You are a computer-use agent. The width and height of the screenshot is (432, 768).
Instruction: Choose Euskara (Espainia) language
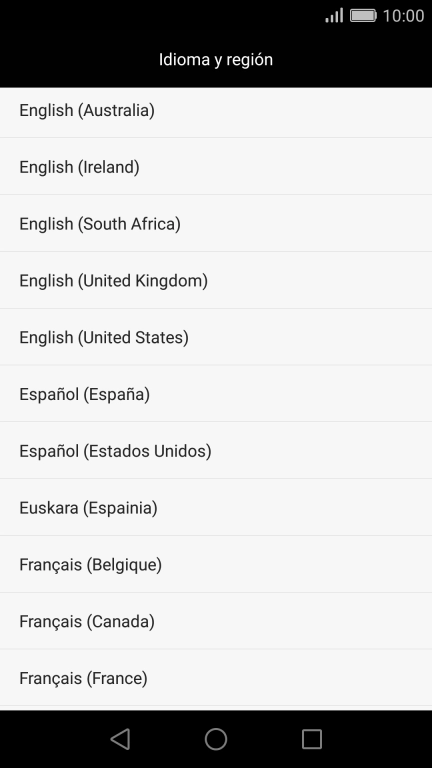216,507
